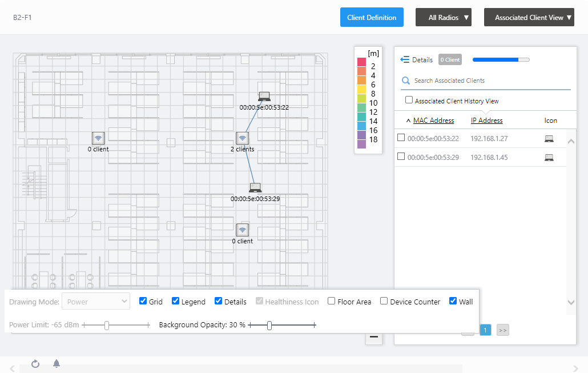Click the Client Definition button
Screen dimensions: 588x373
pos(372,18)
